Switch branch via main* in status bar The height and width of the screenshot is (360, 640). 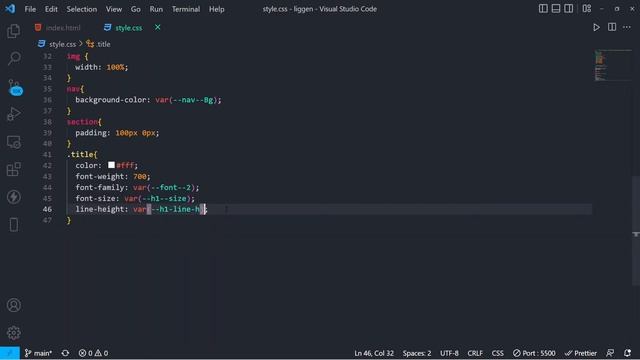point(38,353)
